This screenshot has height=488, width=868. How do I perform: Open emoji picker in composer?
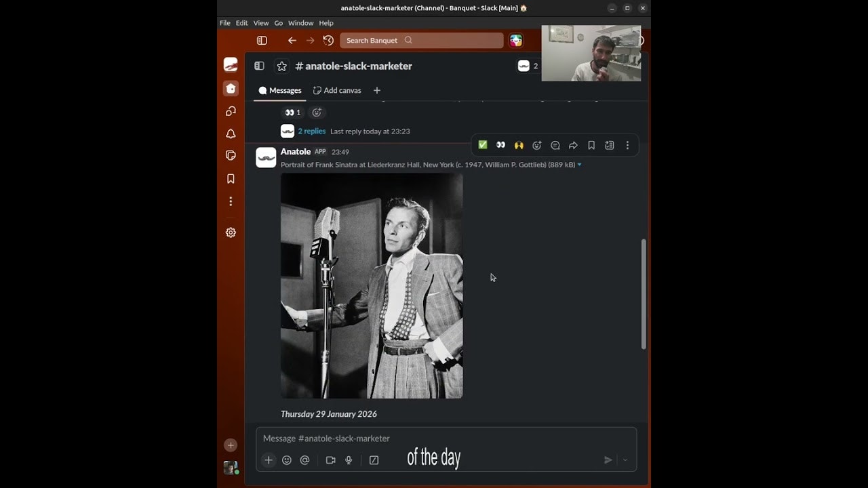pos(287,460)
